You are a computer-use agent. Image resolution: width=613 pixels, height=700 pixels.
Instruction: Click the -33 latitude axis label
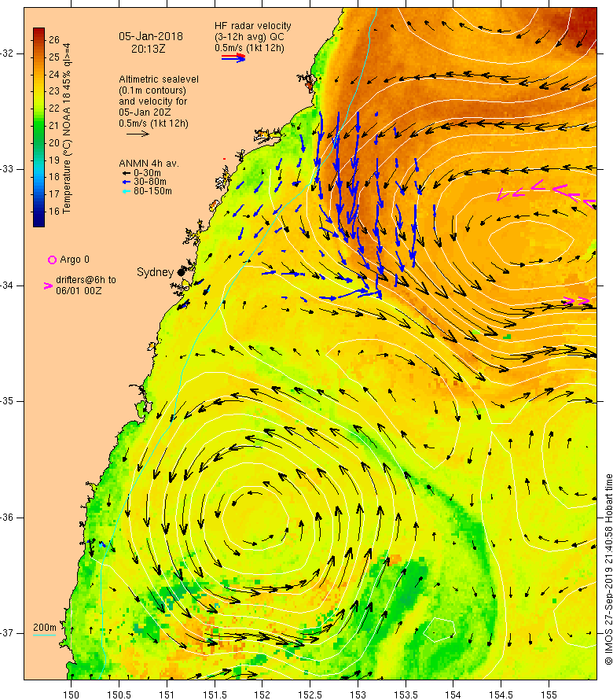click(7, 169)
